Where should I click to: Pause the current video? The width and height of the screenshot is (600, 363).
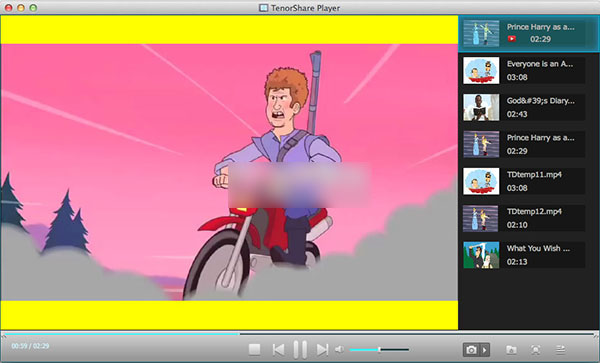tap(300, 350)
